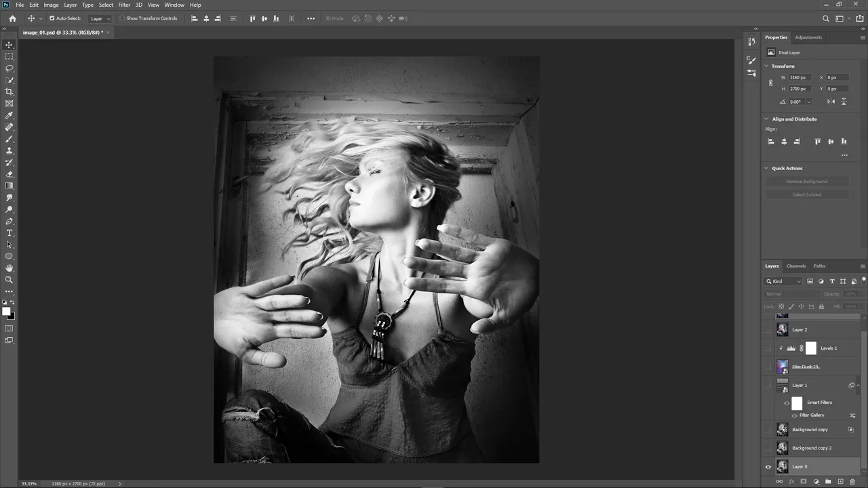The width and height of the screenshot is (868, 488).
Task: Toggle visibility of Levels 1 layer
Action: click(768, 348)
